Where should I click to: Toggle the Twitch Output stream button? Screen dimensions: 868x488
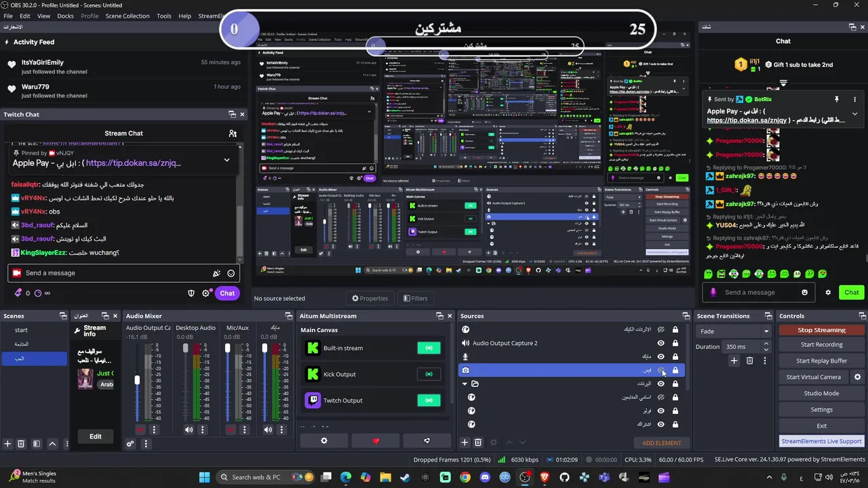pyautogui.click(x=429, y=401)
